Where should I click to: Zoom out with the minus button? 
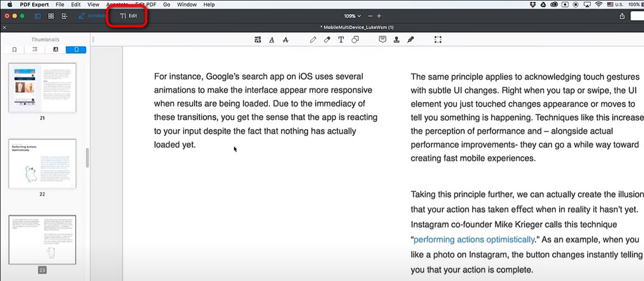click(x=370, y=16)
